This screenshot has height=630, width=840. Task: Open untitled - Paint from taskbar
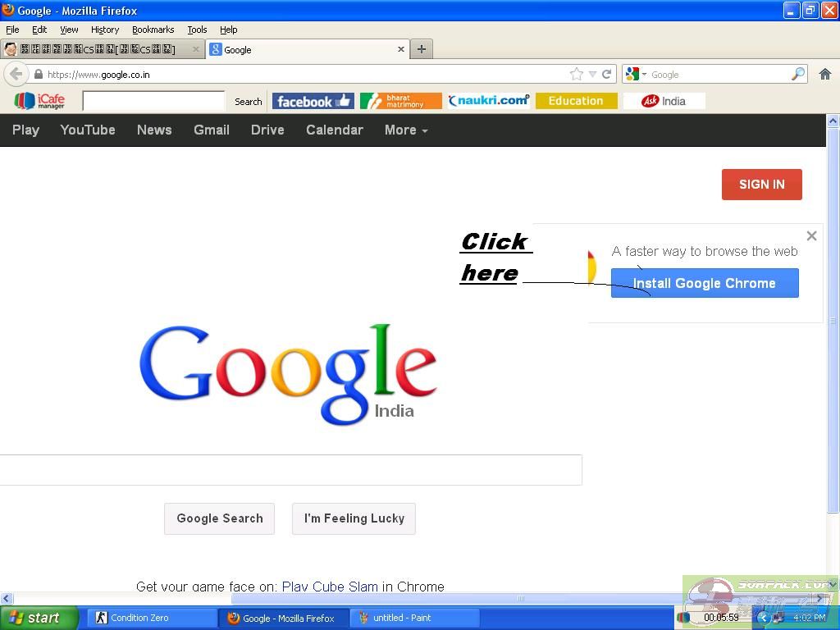click(414, 618)
